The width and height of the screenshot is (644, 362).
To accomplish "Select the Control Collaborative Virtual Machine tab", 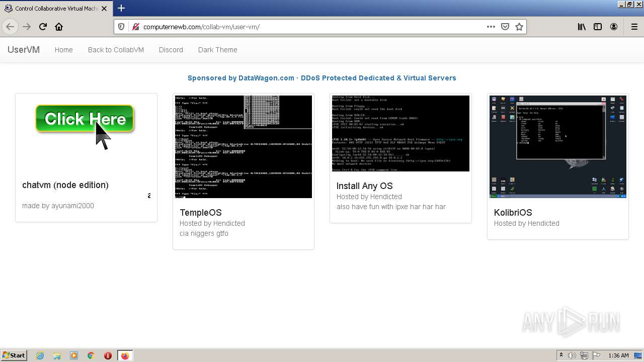I will pyautogui.click(x=56, y=9).
